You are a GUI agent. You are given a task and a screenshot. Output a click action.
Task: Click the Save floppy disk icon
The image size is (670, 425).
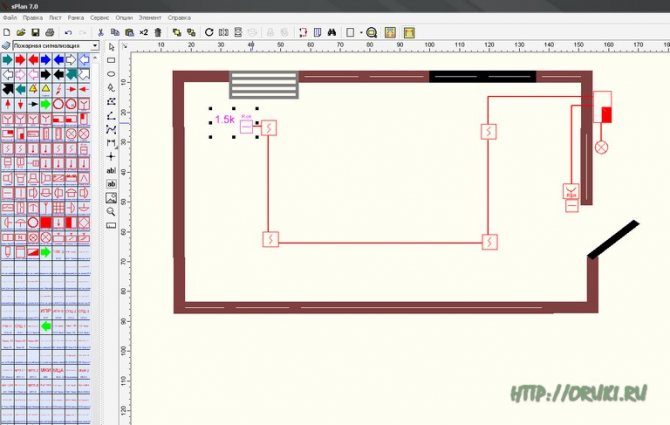(x=36, y=32)
